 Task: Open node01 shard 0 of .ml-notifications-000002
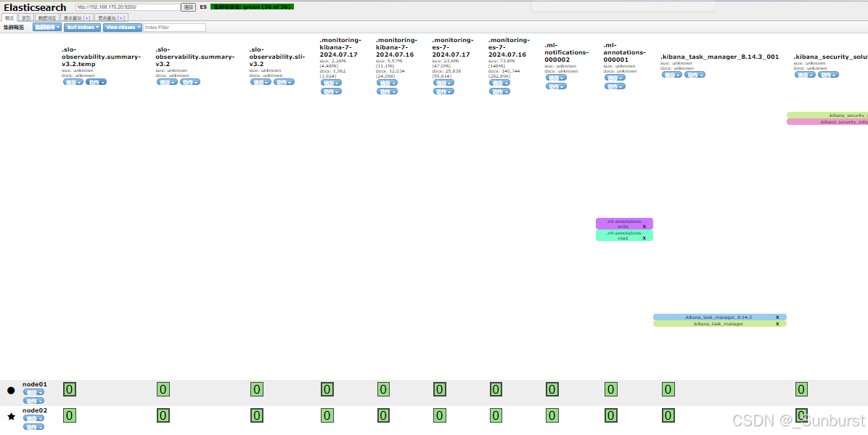(x=552, y=389)
